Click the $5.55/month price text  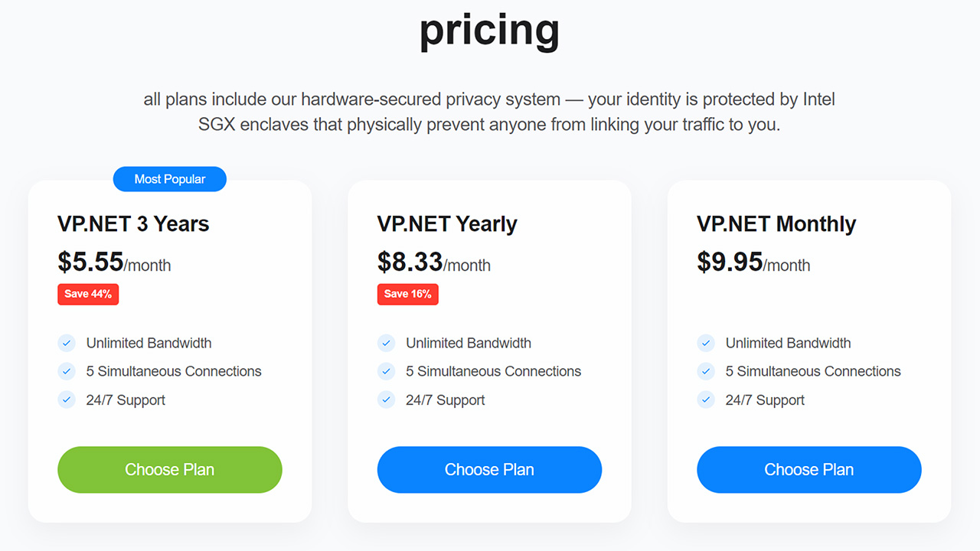click(x=114, y=262)
